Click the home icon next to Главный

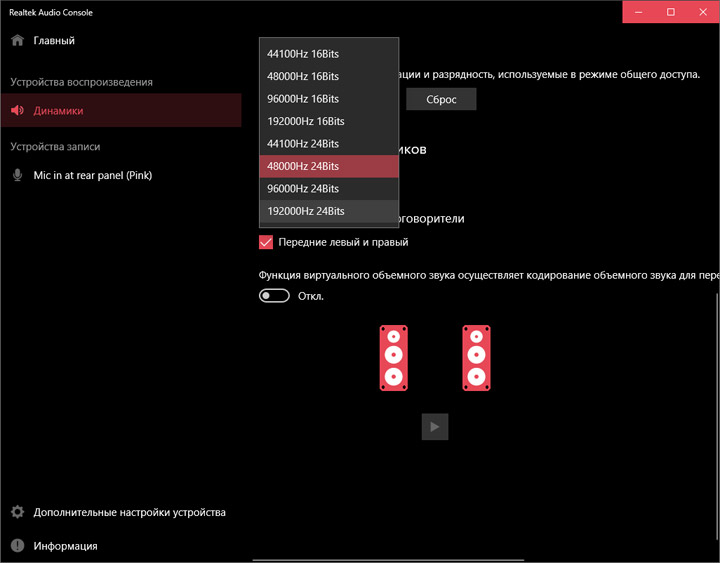click(x=17, y=40)
